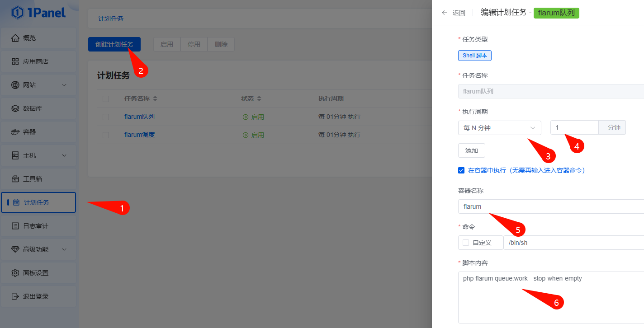The height and width of the screenshot is (328, 644).
Task: Open 日志审计 log audit page
Action: (x=38, y=226)
